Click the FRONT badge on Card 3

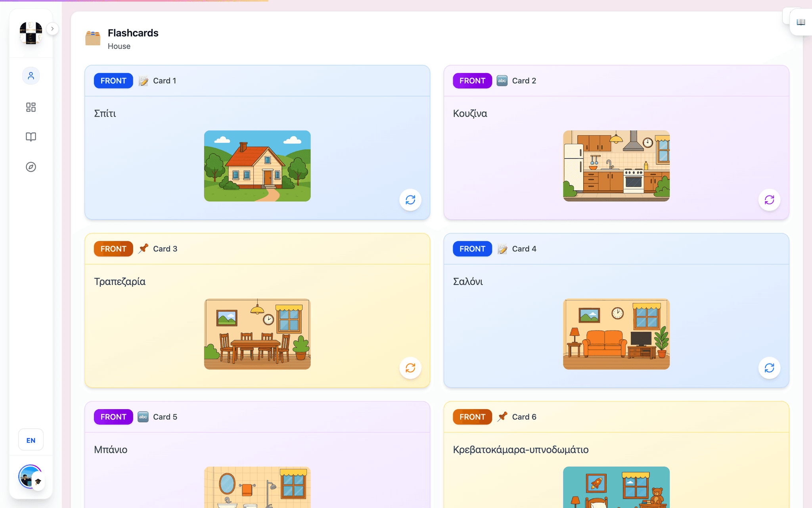point(113,249)
